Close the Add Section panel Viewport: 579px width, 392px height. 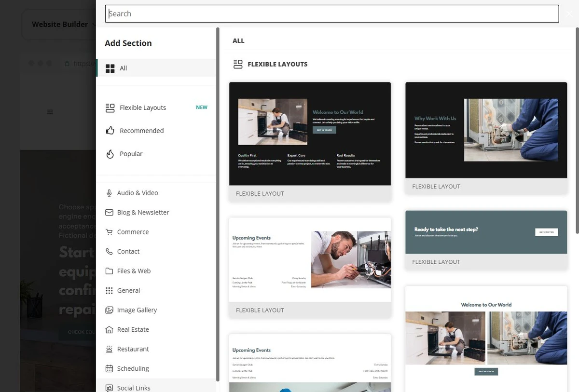click(569, 14)
